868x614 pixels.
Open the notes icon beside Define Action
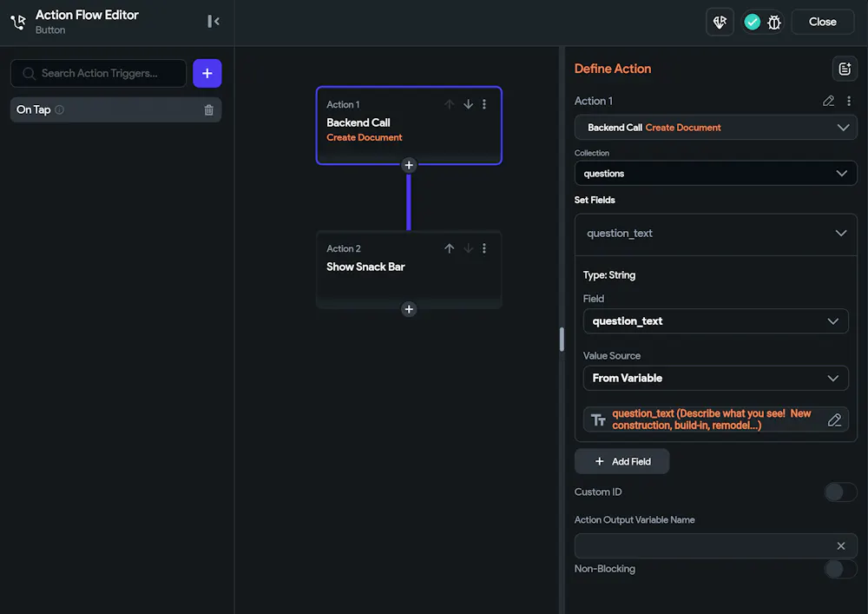pyautogui.click(x=845, y=69)
